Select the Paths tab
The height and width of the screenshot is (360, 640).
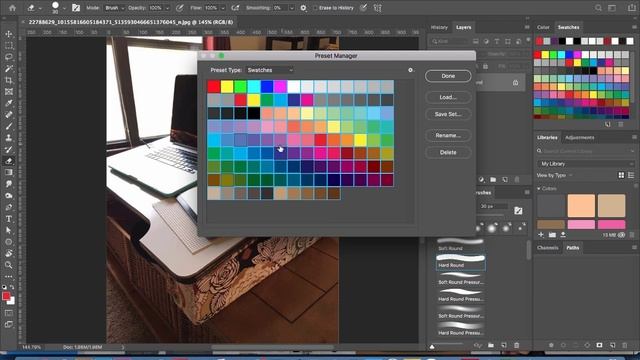coord(573,248)
